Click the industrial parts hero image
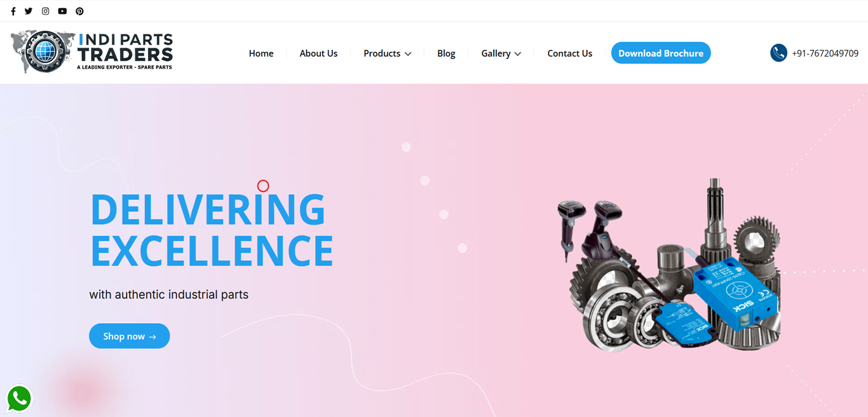Viewport: 868px width, 417px height. tap(669, 265)
